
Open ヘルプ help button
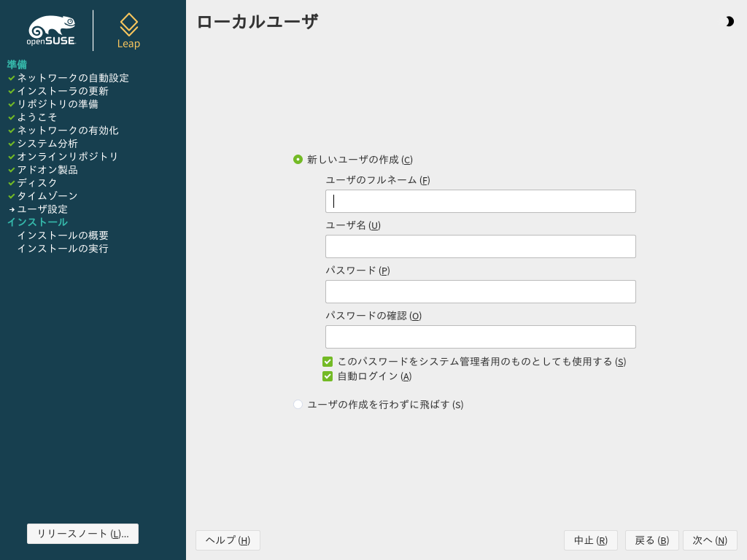pyautogui.click(x=228, y=540)
